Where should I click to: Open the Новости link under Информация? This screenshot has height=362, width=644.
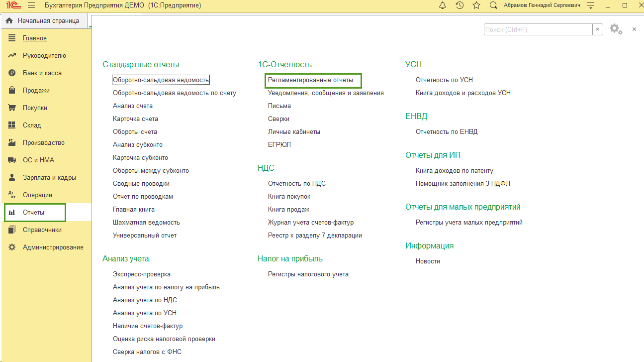tap(428, 261)
